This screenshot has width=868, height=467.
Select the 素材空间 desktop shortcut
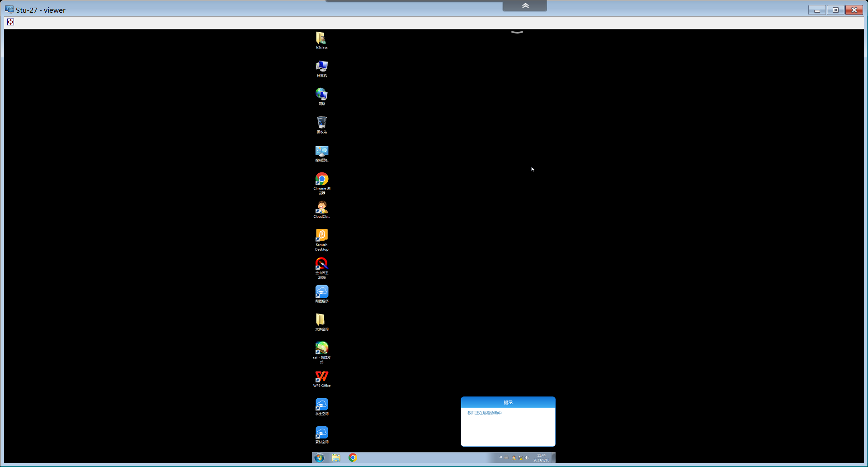(321, 435)
